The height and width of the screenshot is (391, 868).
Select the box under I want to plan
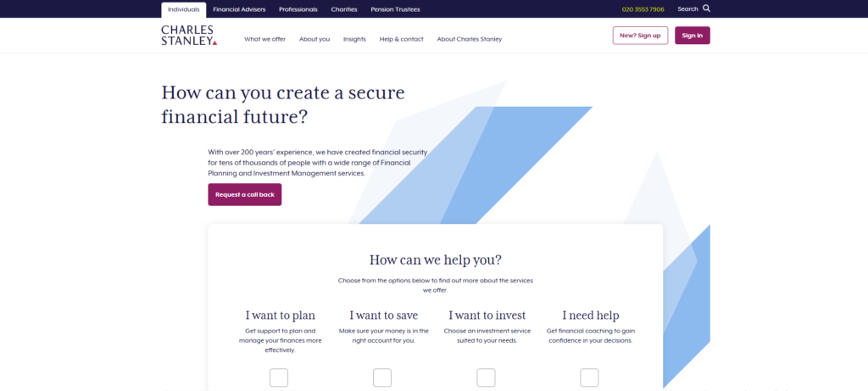click(x=279, y=377)
